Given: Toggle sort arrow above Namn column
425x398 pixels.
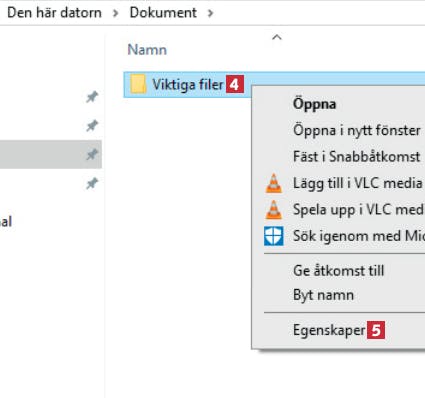Looking at the screenshot, I should click(277, 37).
